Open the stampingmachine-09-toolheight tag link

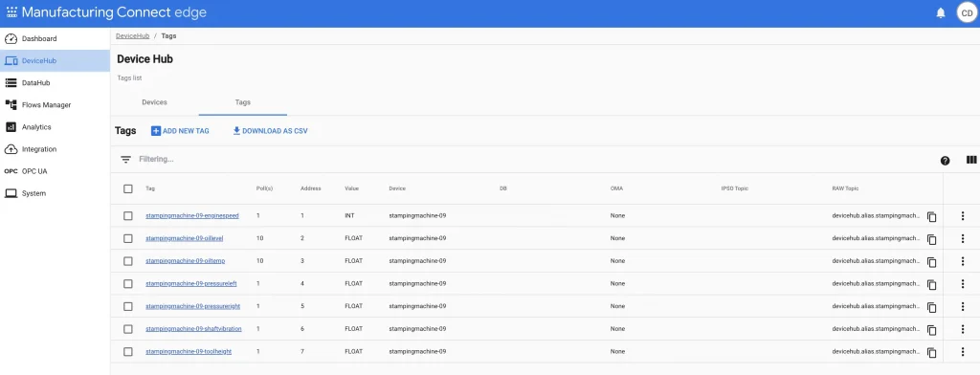189,352
